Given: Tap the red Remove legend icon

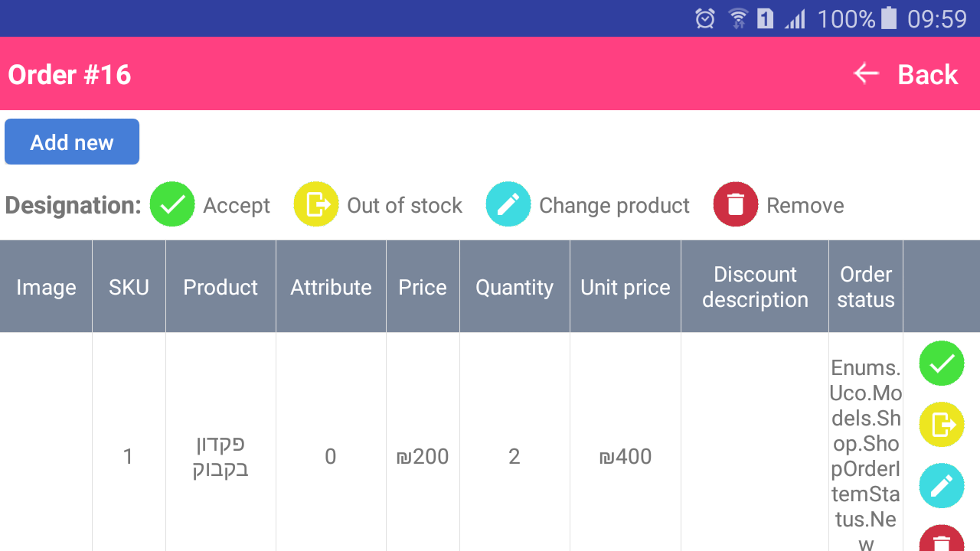Looking at the screenshot, I should coord(736,204).
